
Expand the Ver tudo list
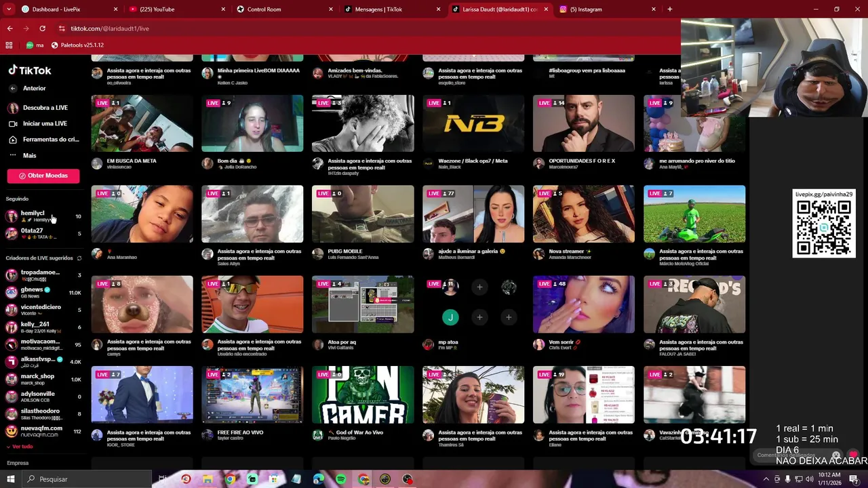coord(19,447)
